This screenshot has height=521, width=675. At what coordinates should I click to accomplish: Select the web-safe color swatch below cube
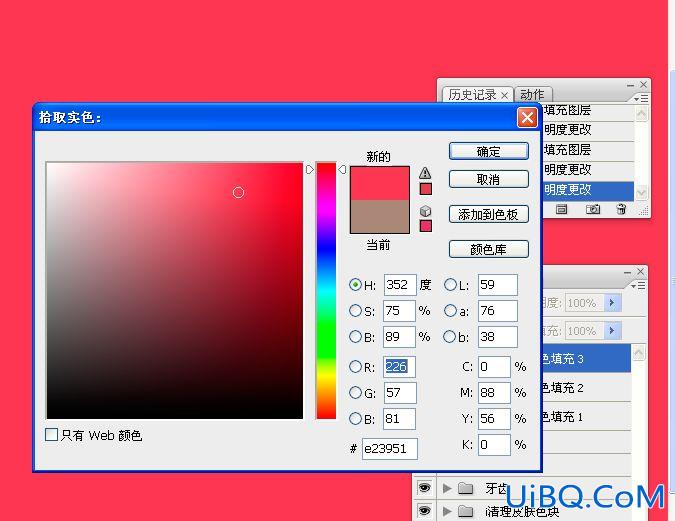425,226
